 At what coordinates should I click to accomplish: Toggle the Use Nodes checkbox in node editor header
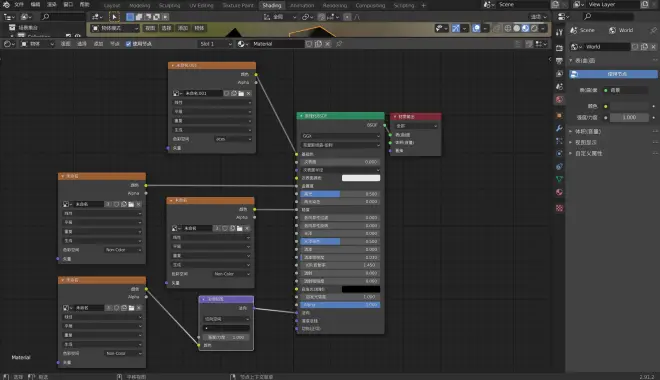(128, 44)
